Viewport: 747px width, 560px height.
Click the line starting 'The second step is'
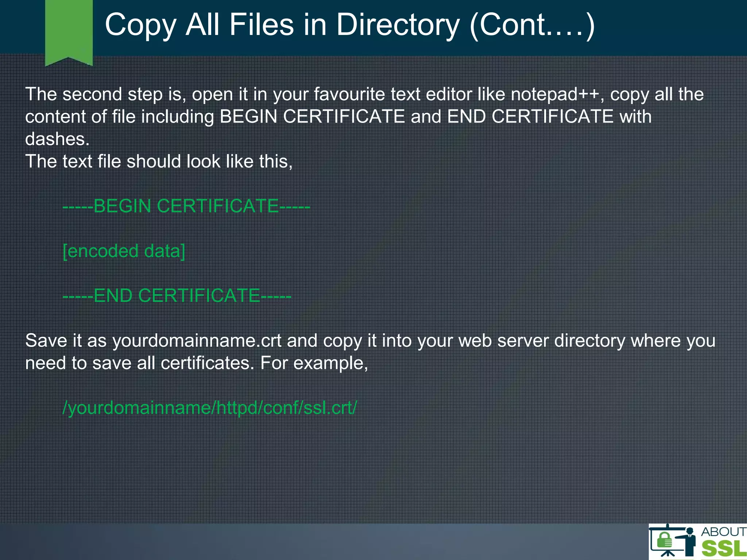point(364,94)
